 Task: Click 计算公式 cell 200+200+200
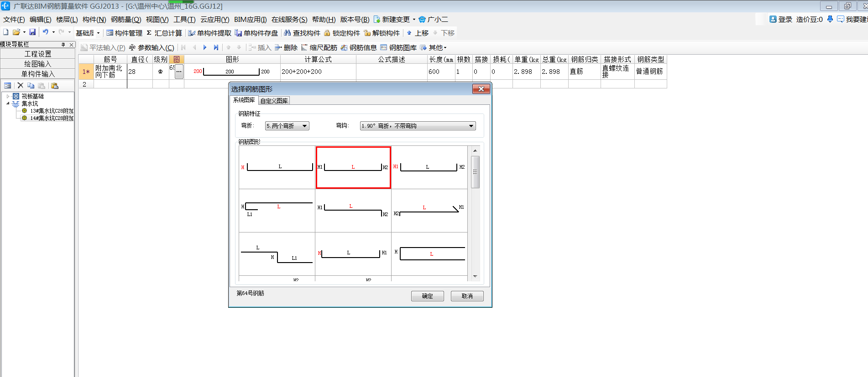[x=318, y=72]
